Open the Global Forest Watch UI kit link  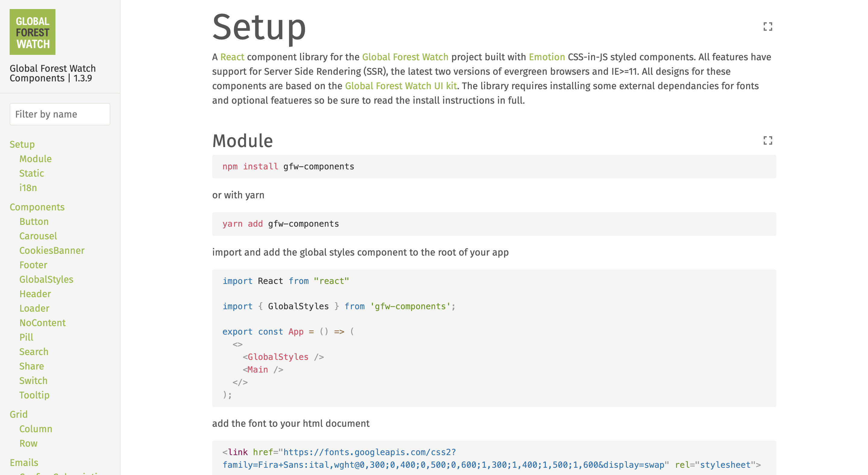(401, 86)
